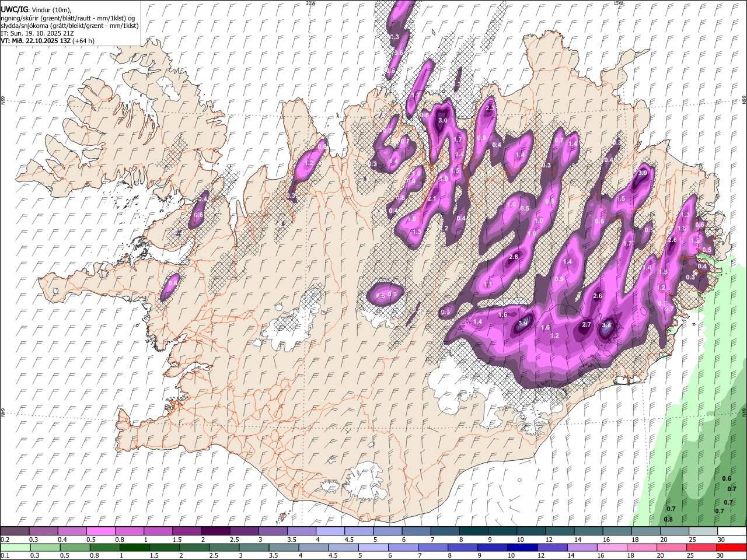Click the light pink 16–18 swatch in the bottom legend row

pyautogui.click(x=611, y=547)
